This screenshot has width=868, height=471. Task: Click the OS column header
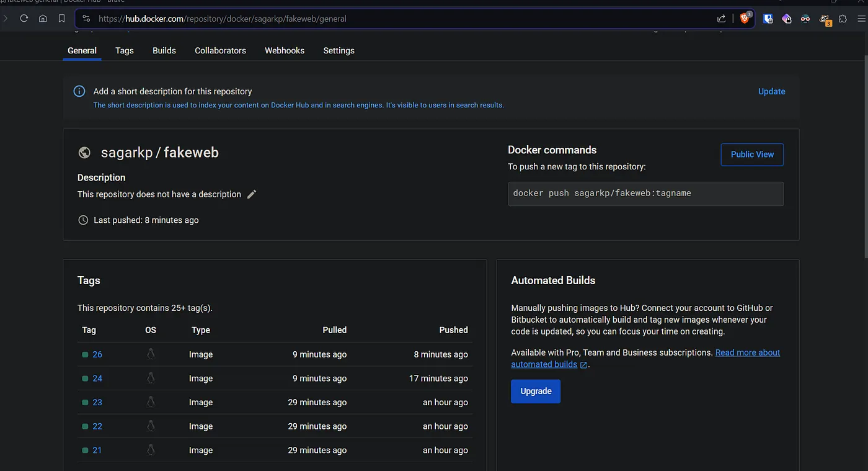151,330
